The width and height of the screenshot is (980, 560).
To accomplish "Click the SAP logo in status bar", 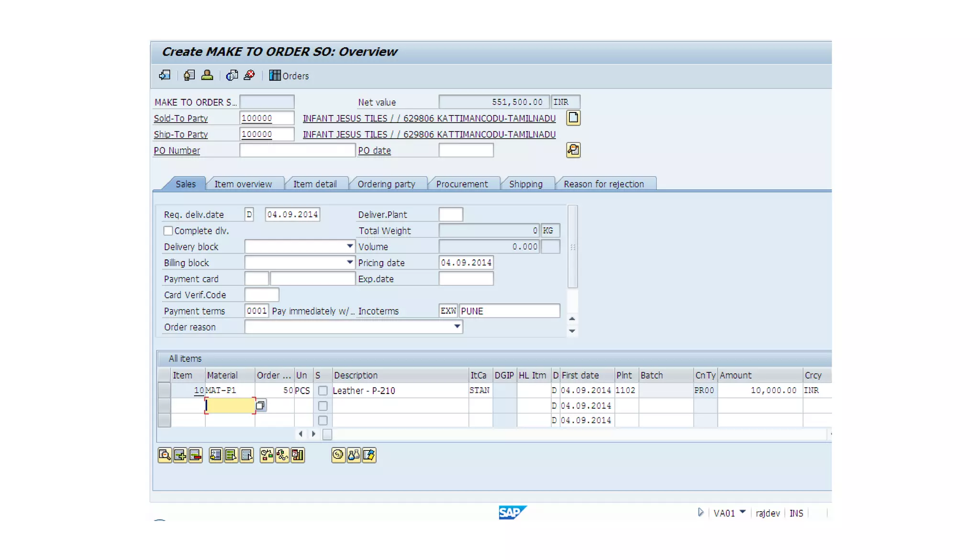I will click(512, 512).
